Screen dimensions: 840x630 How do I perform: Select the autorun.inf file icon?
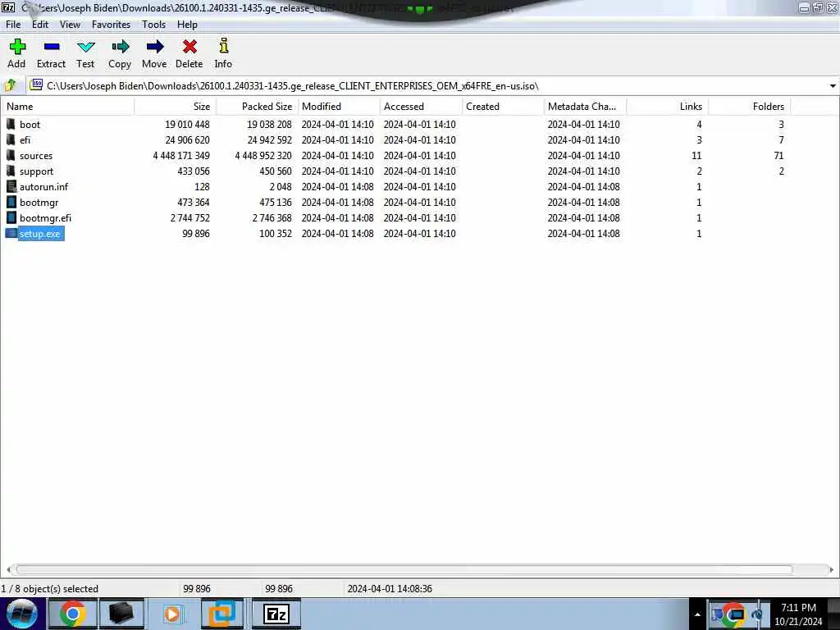click(x=11, y=186)
